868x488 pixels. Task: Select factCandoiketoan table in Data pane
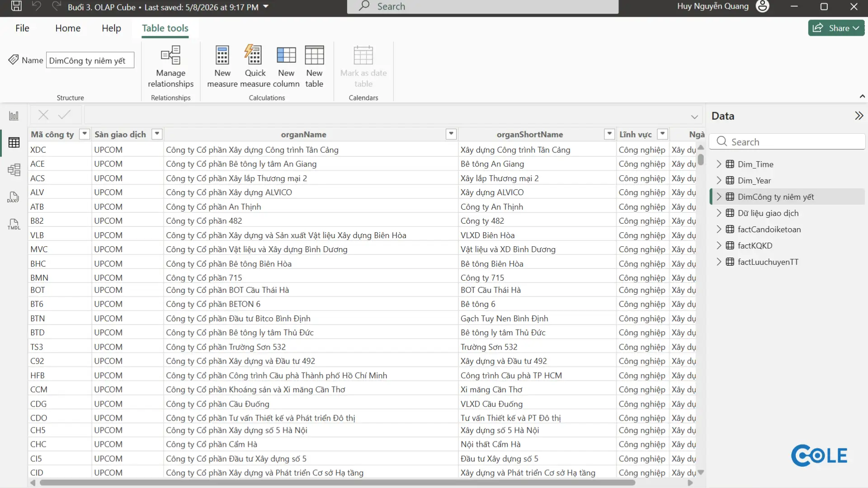(x=769, y=229)
